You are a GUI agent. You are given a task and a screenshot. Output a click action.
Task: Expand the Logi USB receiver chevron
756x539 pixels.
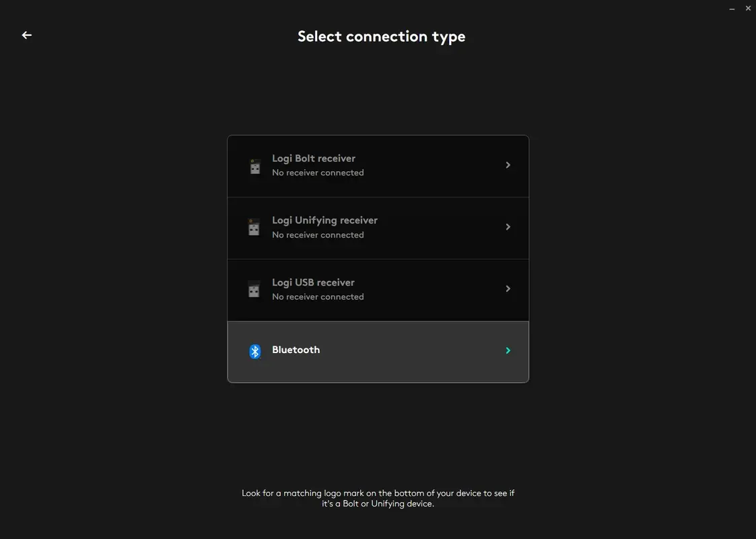coord(508,288)
